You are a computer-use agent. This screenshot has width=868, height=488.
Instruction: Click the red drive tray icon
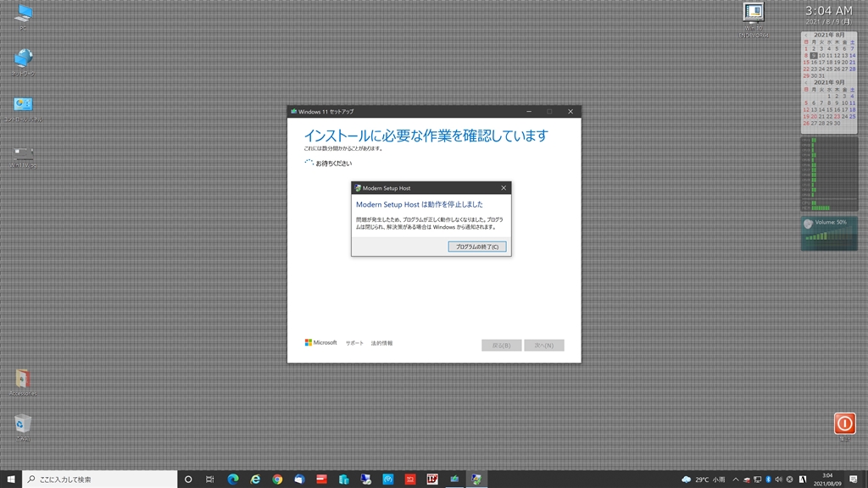click(746, 480)
